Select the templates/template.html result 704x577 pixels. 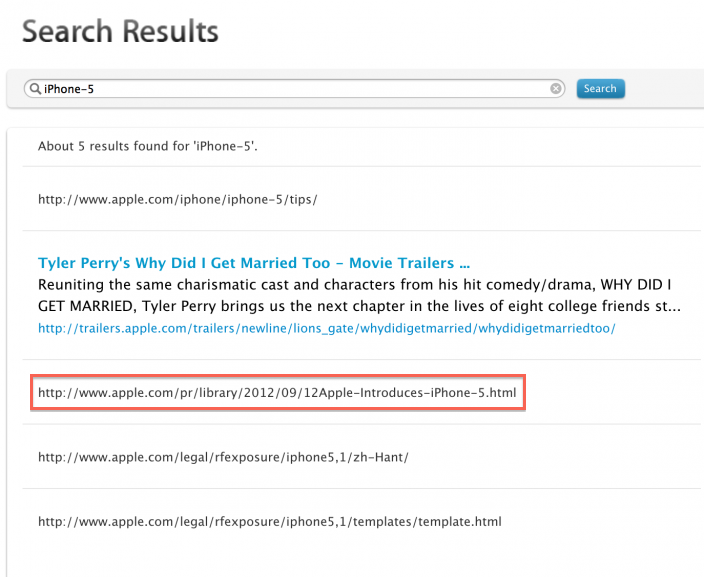[x=269, y=521]
